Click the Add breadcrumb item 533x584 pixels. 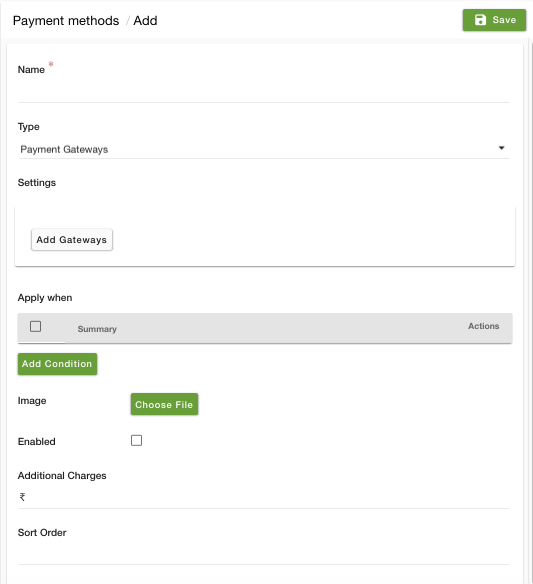point(145,20)
